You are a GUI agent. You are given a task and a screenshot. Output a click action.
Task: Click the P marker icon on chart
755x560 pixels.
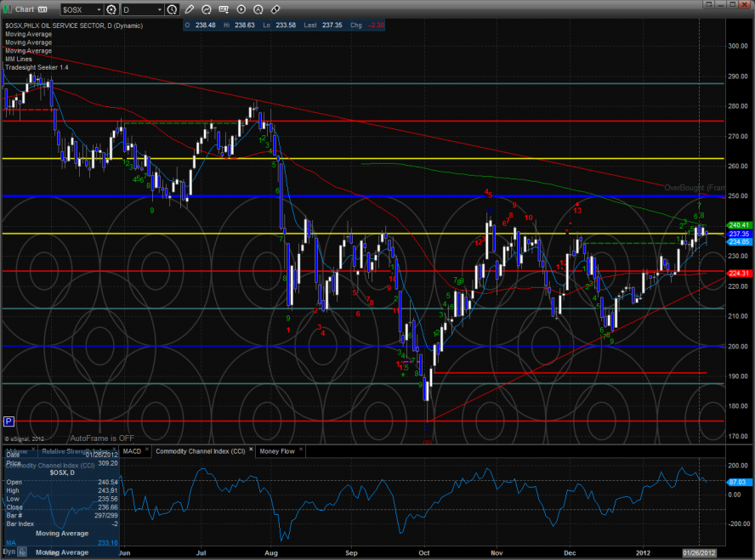[9, 422]
